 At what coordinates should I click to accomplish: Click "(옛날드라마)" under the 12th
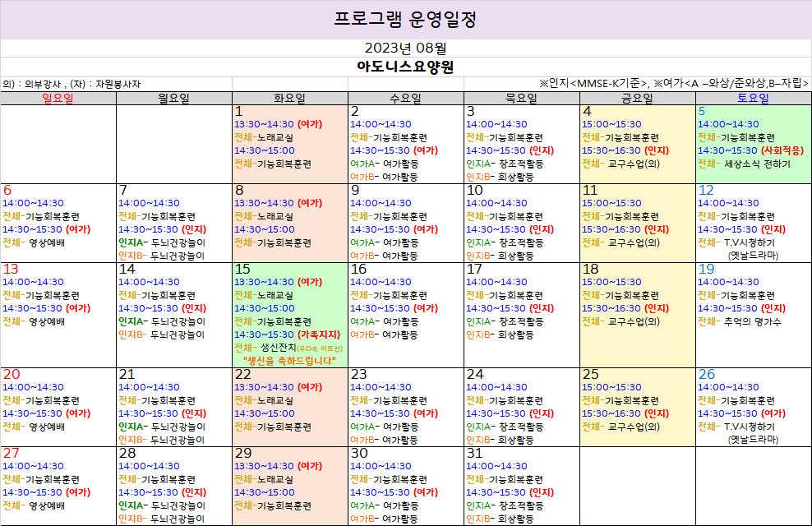point(753,256)
